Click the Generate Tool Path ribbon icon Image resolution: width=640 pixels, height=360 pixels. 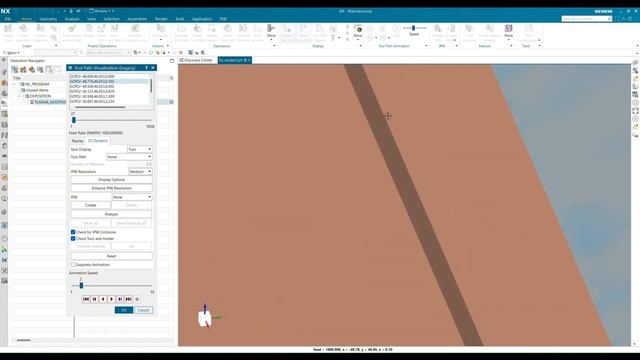[181, 33]
